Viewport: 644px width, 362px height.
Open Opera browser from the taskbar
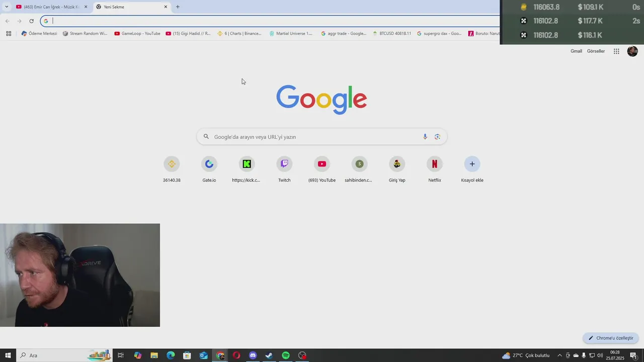(x=236, y=355)
